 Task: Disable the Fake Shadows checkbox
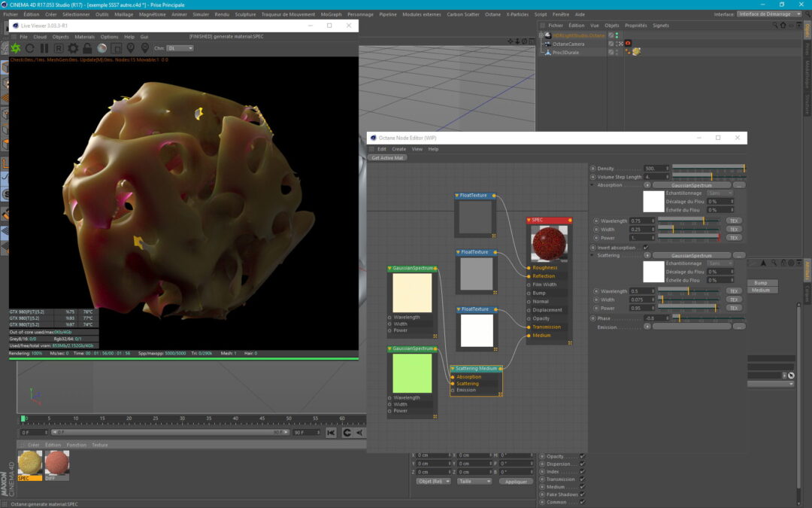[x=583, y=494]
